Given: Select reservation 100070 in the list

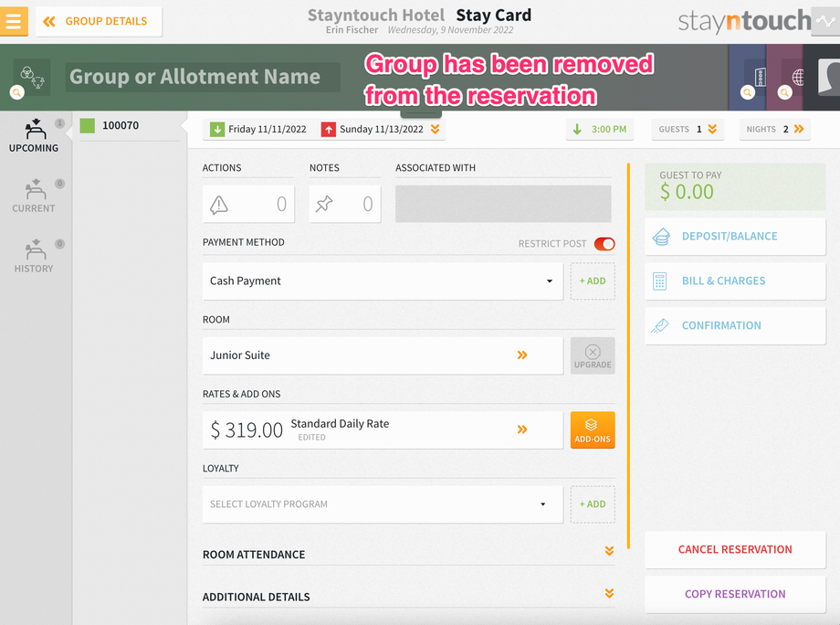Looking at the screenshot, I should coord(130,126).
